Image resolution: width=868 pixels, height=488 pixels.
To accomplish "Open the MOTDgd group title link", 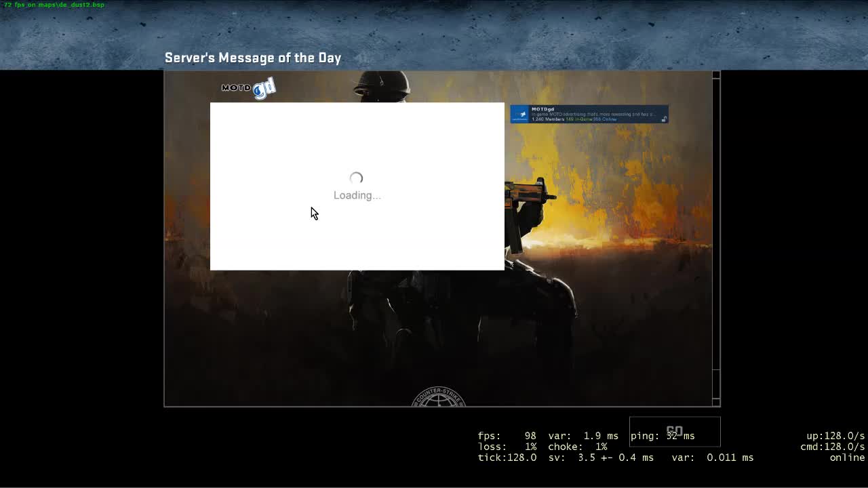I will click(542, 109).
